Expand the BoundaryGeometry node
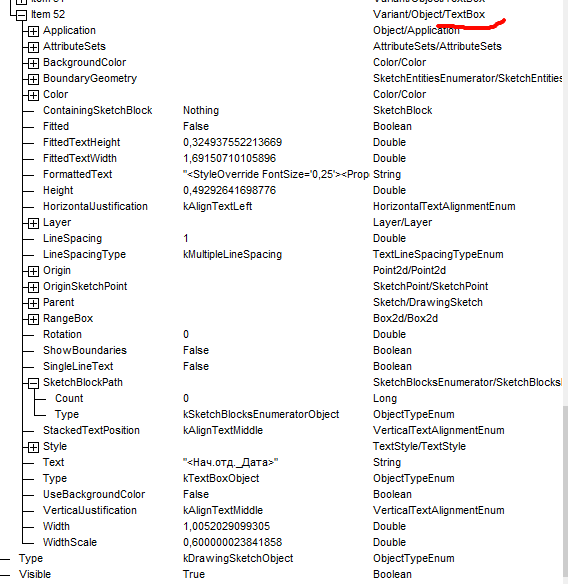The width and height of the screenshot is (568, 584). [x=33, y=79]
